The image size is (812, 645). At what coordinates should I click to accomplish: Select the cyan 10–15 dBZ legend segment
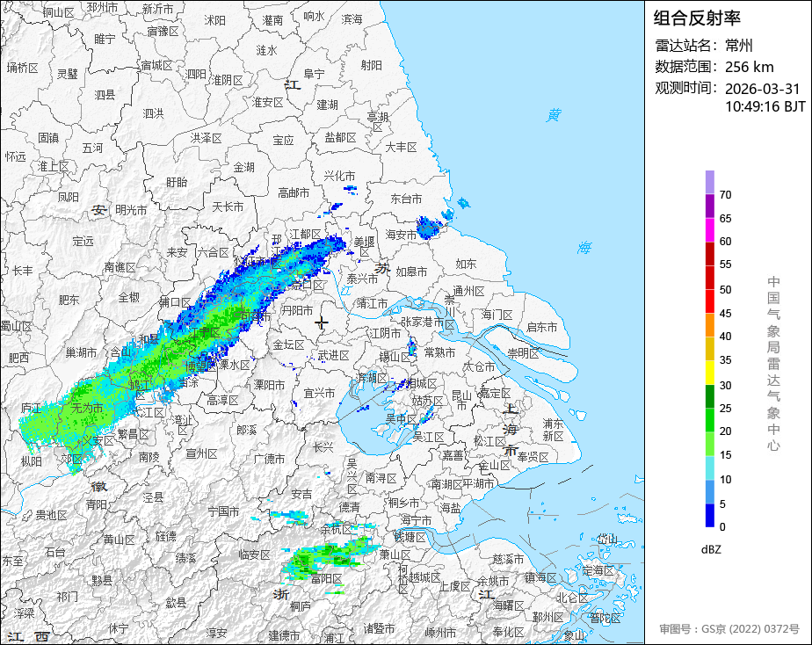709,467
